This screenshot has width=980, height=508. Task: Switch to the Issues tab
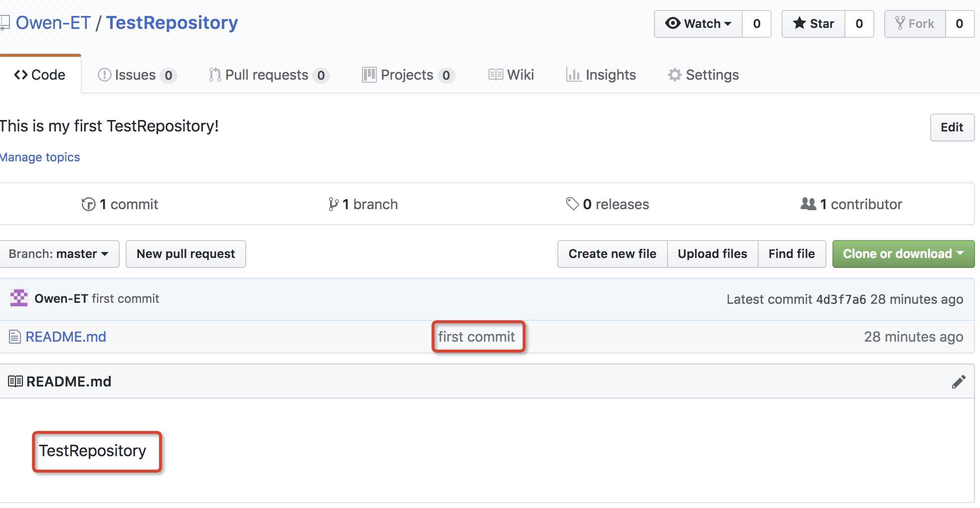[x=137, y=75]
